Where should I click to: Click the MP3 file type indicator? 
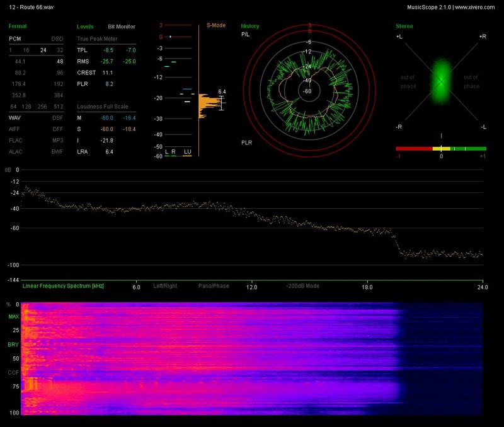58,140
